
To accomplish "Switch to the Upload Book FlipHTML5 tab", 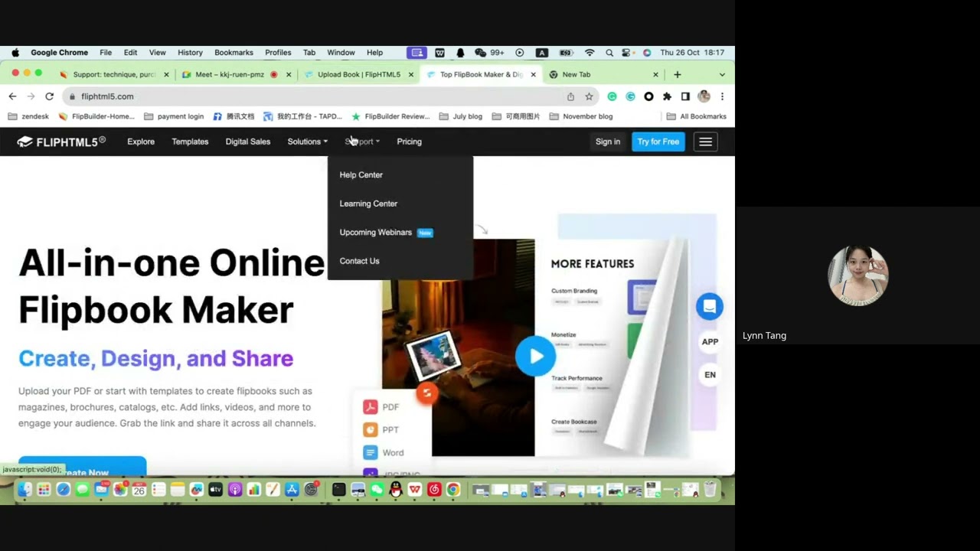I will (358, 74).
